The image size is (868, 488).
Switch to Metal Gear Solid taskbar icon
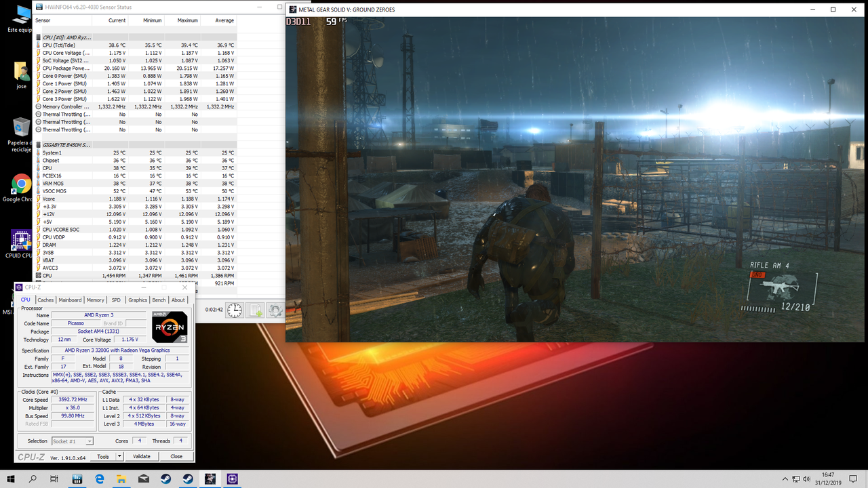(210, 479)
